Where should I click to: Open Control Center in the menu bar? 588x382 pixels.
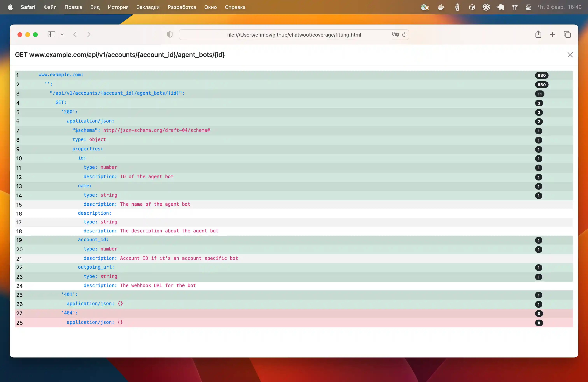pyautogui.click(x=528, y=7)
